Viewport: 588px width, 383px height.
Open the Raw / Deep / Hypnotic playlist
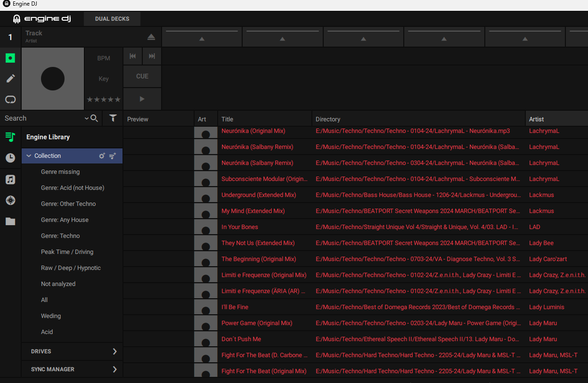[x=71, y=268]
